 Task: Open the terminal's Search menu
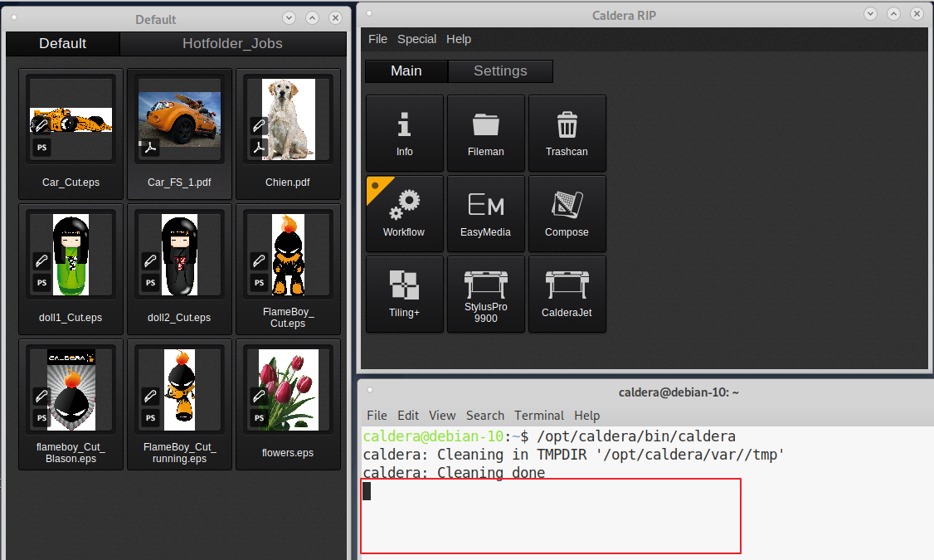coord(484,416)
